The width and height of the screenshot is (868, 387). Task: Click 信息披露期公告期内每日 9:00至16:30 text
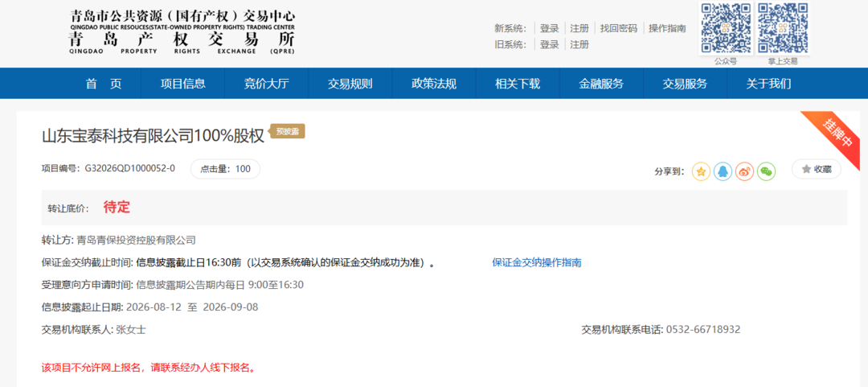(219, 285)
